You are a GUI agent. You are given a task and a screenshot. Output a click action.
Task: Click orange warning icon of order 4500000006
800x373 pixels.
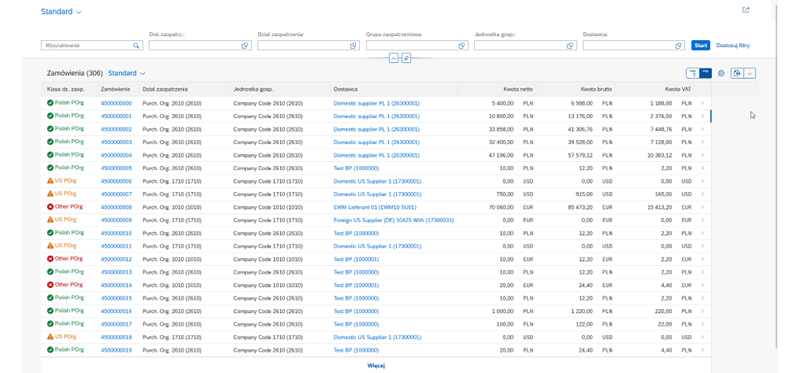(x=50, y=181)
